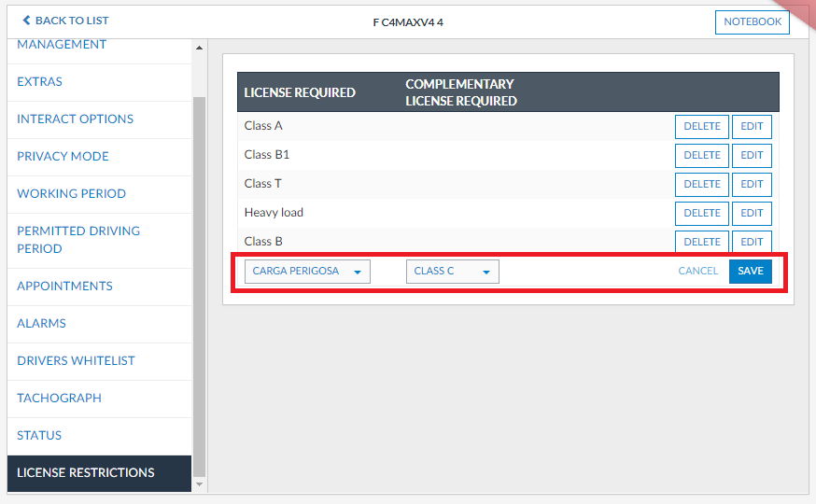Open Permitted Driving Period settings

click(78, 240)
